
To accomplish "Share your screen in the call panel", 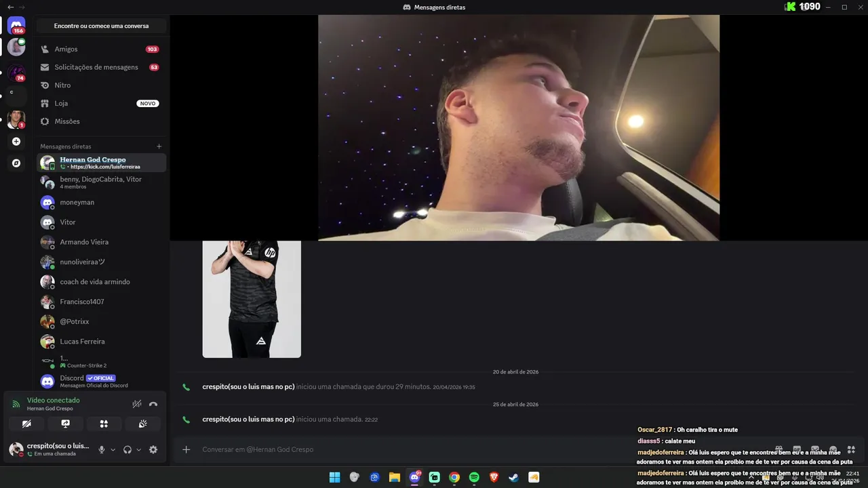I will 65,424.
